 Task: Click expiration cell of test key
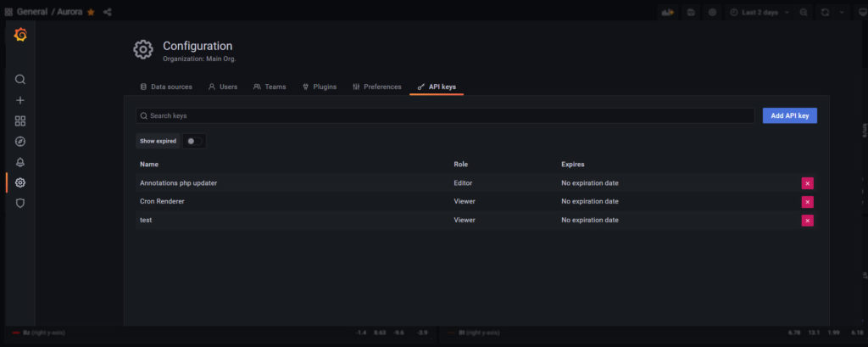590,220
